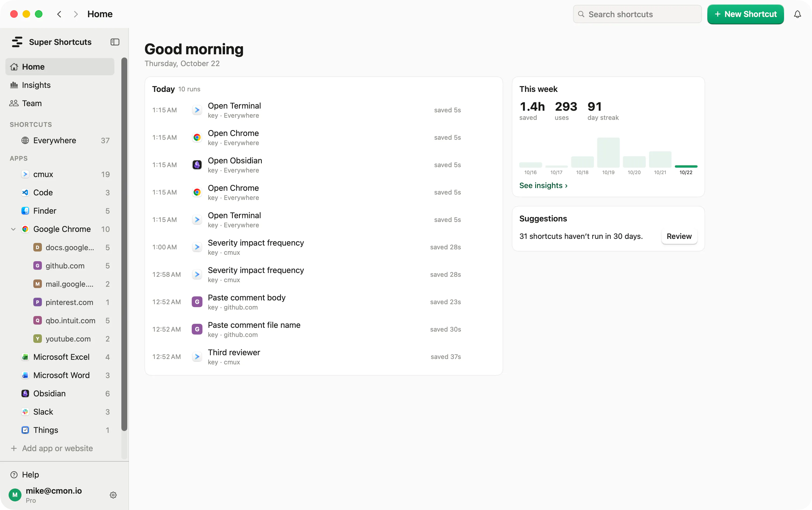This screenshot has height=510, width=812.
Task: Select github.com under Google Chrome
Action: [x=60, y=266]
